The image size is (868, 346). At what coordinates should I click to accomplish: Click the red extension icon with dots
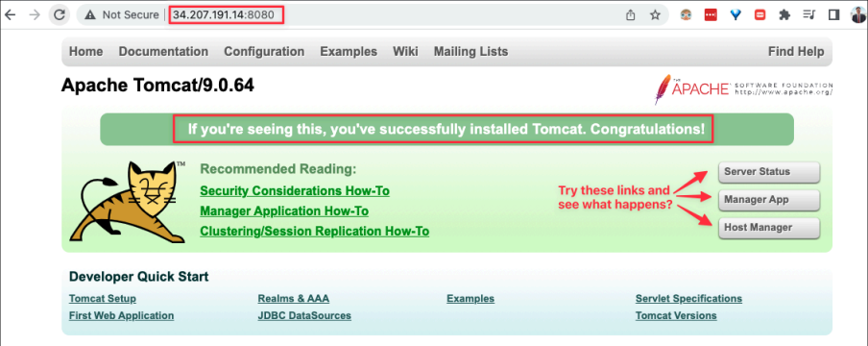(x=711, y=15)
